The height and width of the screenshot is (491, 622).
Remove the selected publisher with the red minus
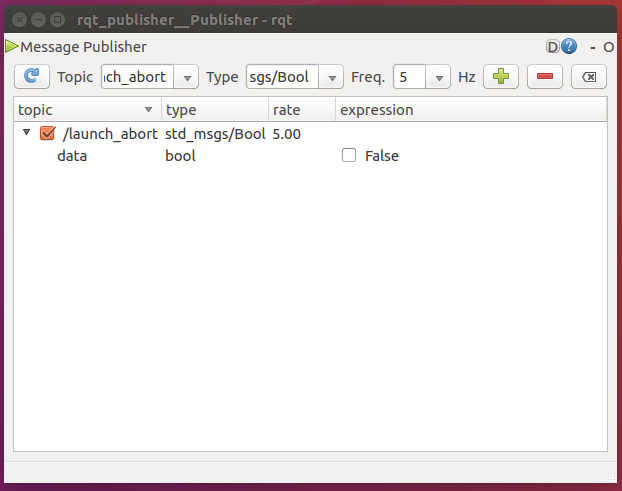pos(545,77)
